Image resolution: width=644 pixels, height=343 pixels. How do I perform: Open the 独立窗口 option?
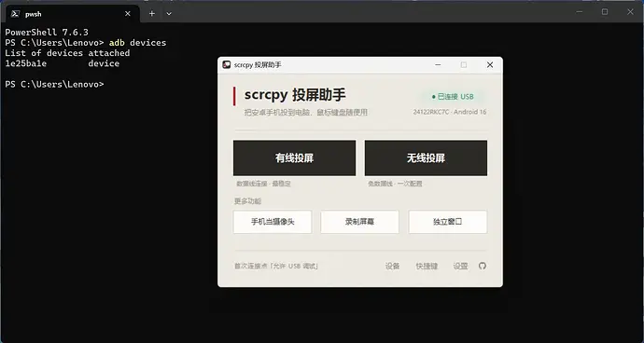pyautogui.click(x=448, y=222)
